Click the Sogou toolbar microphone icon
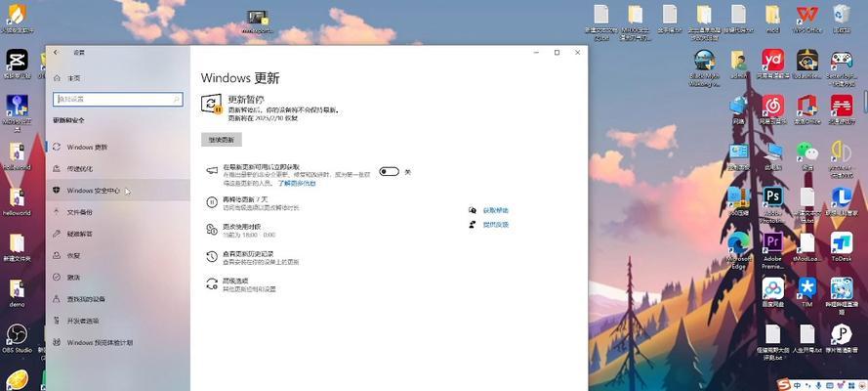Viewport: 868px width, 391px height. [819, 385]
